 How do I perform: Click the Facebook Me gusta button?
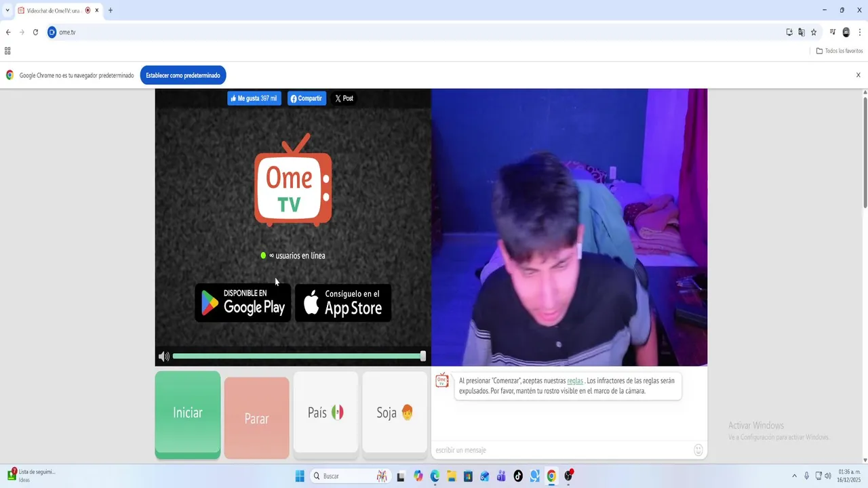(x=254, y=98)
